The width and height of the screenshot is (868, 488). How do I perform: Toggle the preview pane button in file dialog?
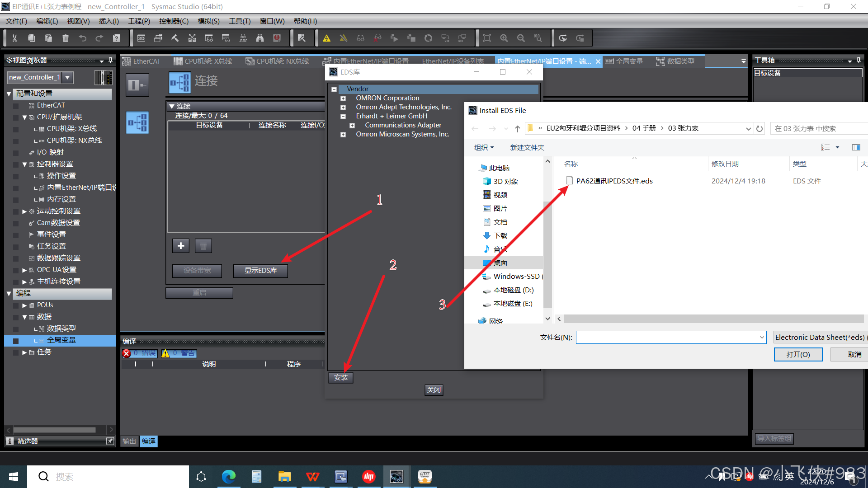tap(856, 147)
